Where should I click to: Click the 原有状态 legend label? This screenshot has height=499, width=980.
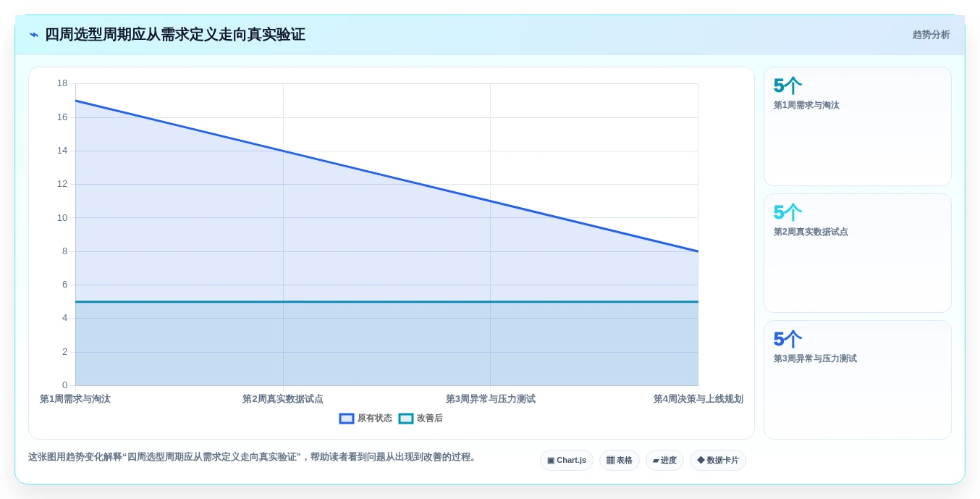click(375, 419)
